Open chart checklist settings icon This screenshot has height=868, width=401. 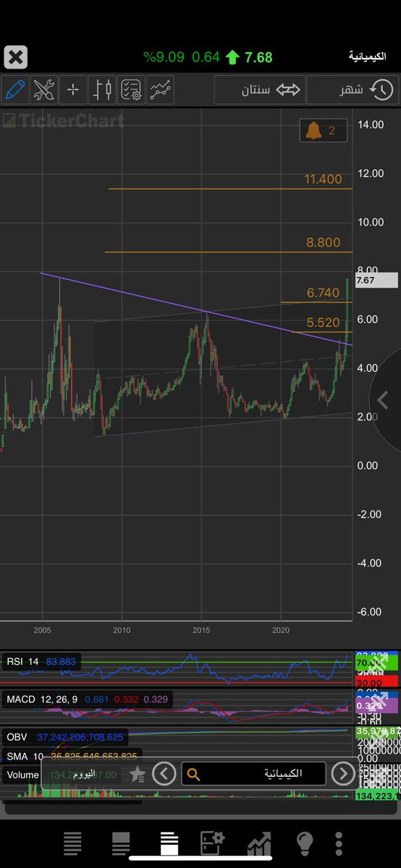click(x=131, y=90)
